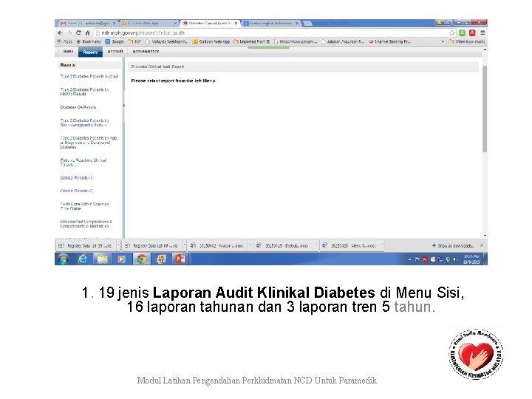This screenshot has width=532, height=399.
Task: Expand 20150402 download options arrow
Action: pos(250,245)
